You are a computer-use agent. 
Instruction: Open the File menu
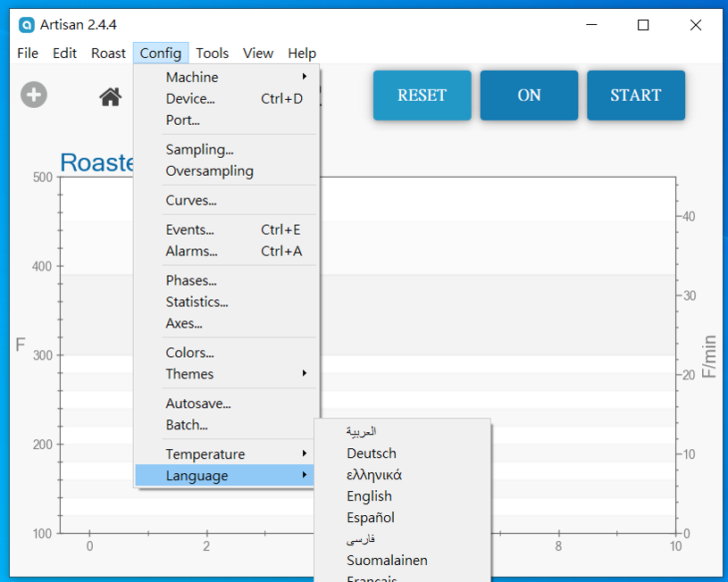click(x=28, y=53)
